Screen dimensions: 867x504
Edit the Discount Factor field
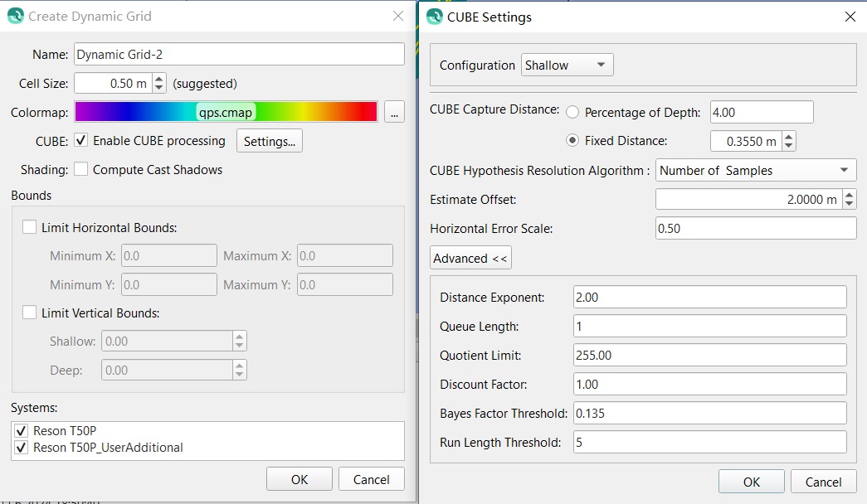pos(710,384)
